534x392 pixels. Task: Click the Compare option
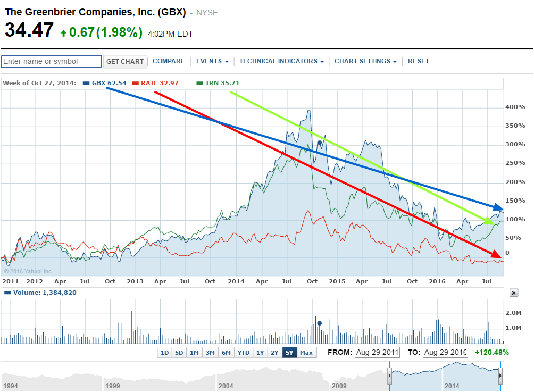[x=169, y=61]
